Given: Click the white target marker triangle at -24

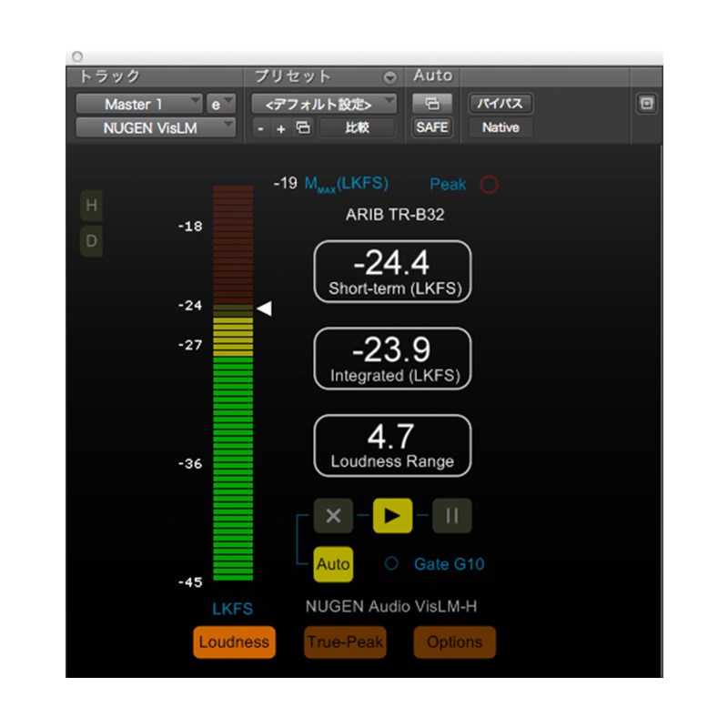Looking at the screenshot, I should [x=265, y=308].
